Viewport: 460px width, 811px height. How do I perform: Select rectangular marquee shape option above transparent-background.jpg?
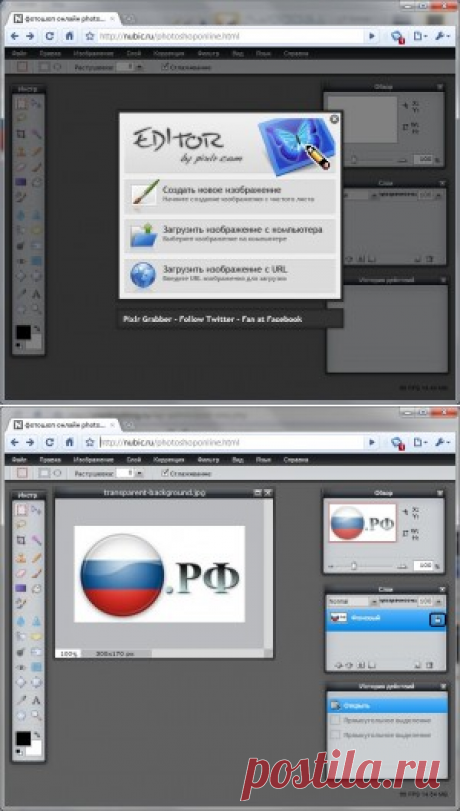45,473
